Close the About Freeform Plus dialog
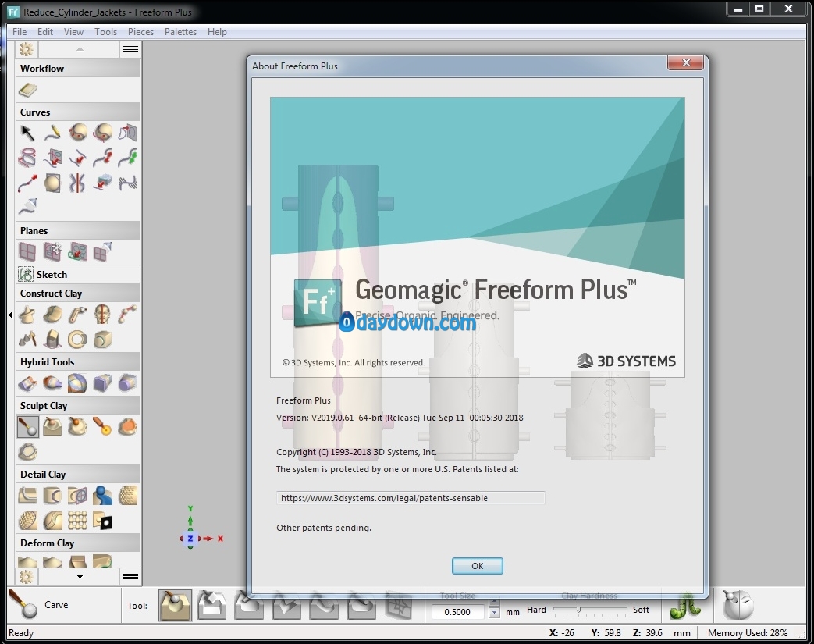Screen dimensions: 814x644 pos(686,63)
